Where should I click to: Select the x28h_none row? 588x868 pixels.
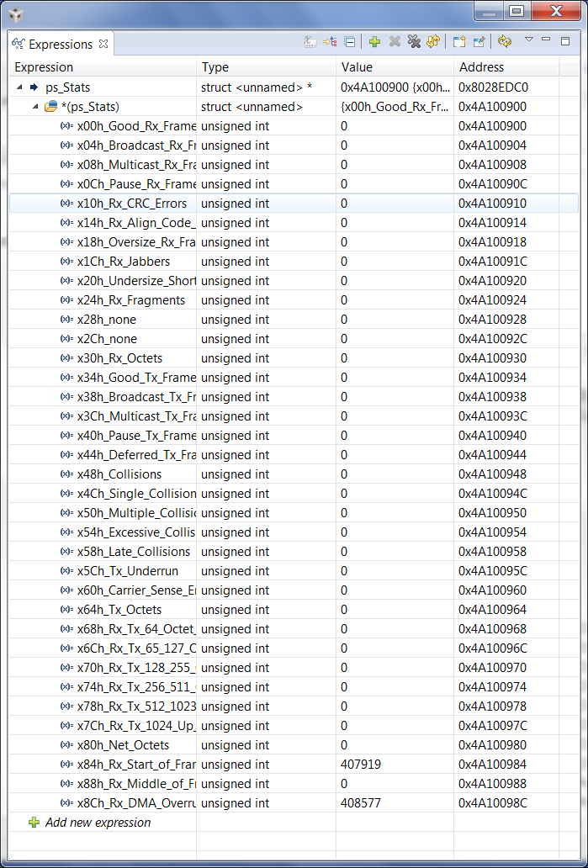(x=294, y=320)
